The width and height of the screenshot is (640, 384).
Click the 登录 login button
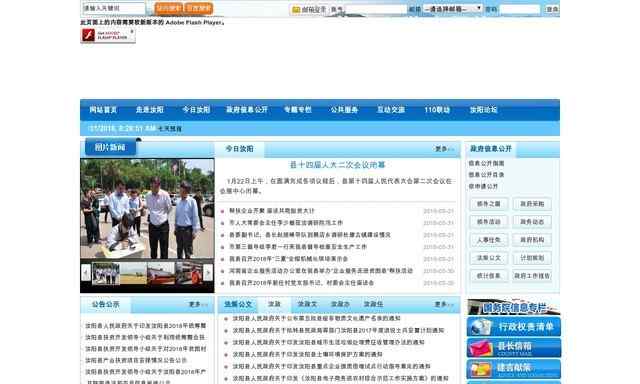pos(552,9)
